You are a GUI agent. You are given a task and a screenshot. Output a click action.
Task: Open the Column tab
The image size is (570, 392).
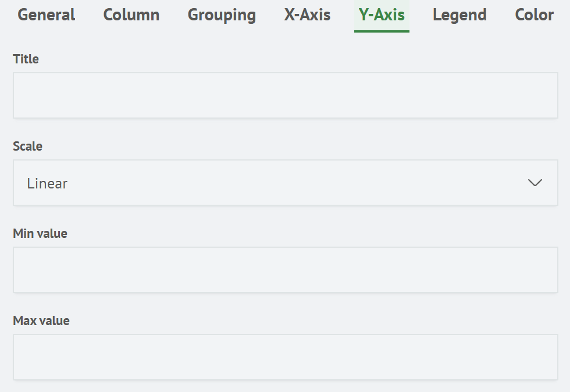click(x=131, y=15)
